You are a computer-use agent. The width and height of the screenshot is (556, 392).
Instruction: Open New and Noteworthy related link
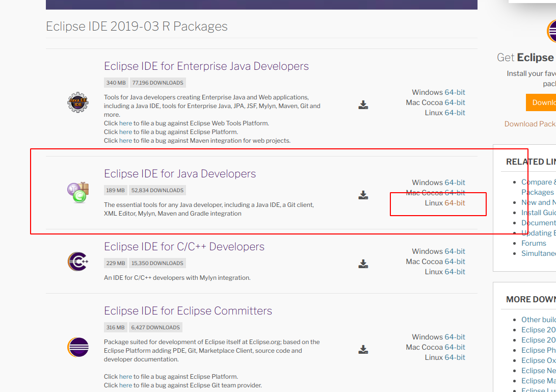pos(539,202)
